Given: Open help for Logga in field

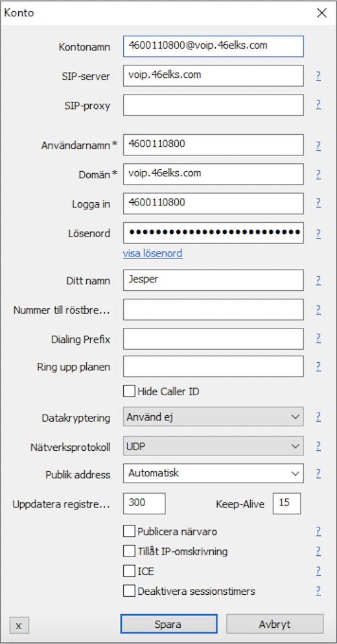Looking at the screenshot, I should coord(318,203).
